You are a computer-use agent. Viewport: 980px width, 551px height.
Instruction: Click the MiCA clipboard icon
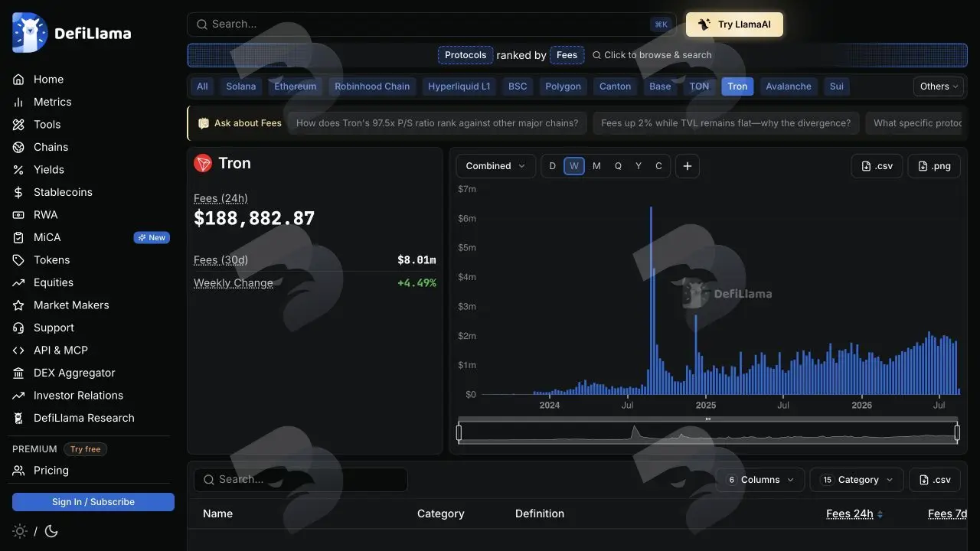(x=18, y=237)
